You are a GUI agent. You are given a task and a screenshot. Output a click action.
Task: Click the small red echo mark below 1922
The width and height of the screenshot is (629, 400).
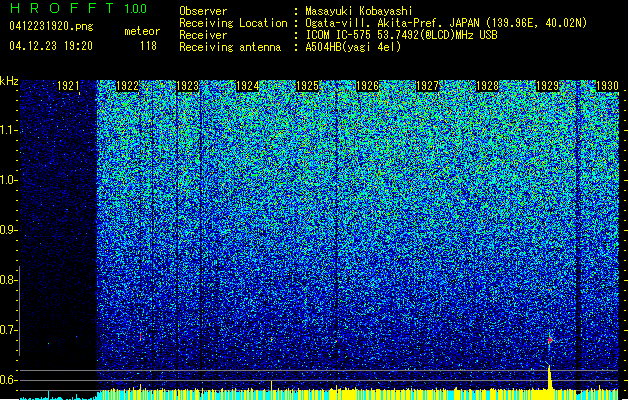tap(140, 336)
